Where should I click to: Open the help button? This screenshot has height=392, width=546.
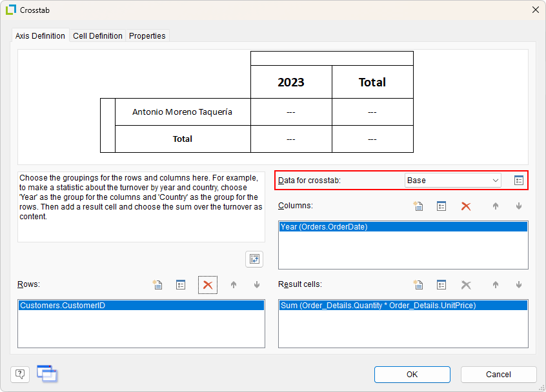pyautogui.click(x=20, y=374)
